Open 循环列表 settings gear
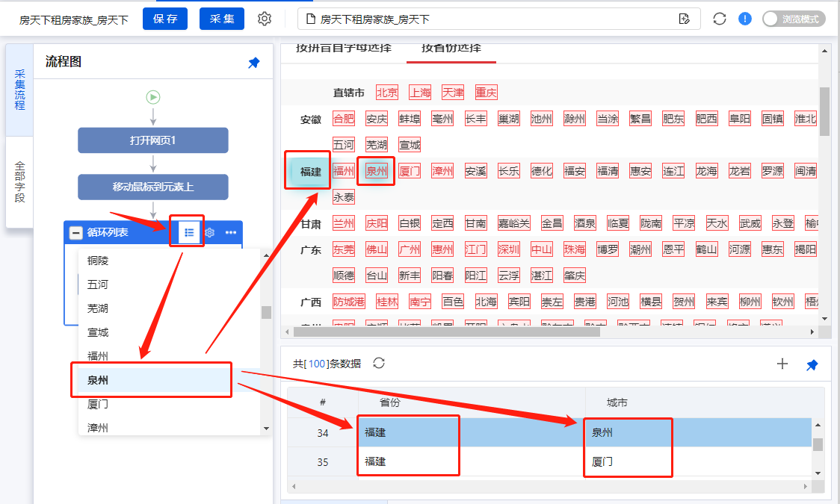Viewport: 840px width, 504px height. pos(209,233)
